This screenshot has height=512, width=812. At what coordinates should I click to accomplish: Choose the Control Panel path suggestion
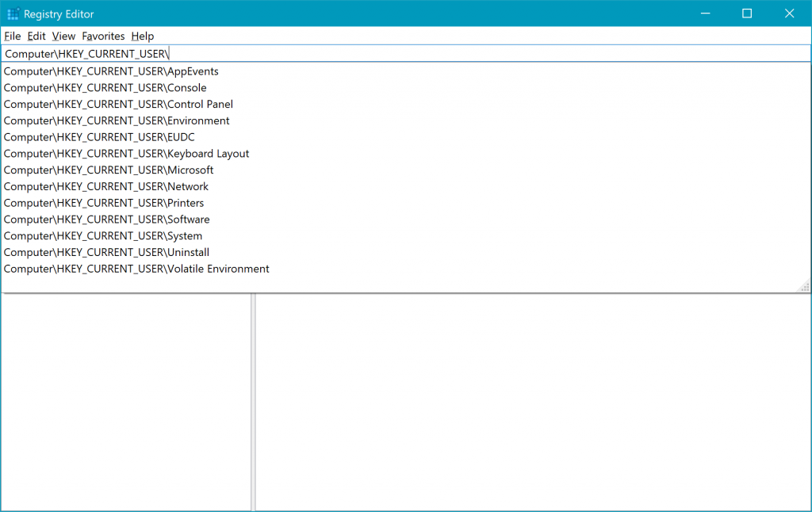pos(115,104)
